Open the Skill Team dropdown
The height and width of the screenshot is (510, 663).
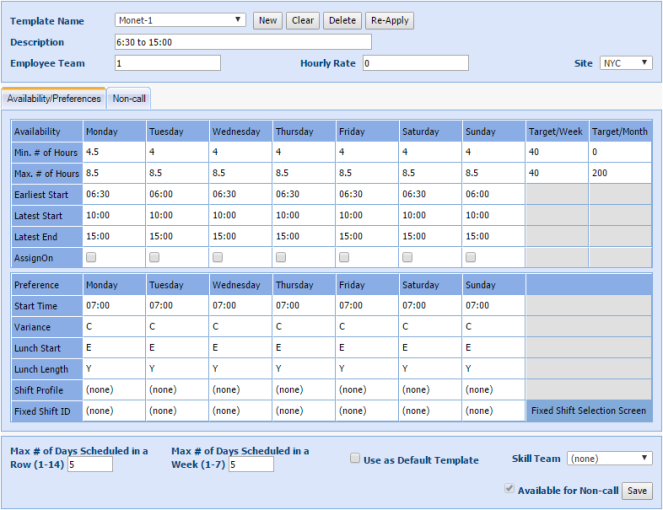[609, 459]
